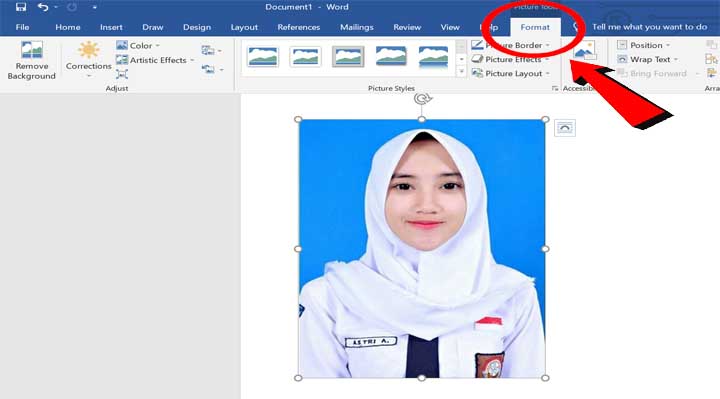Apply the fourth picture style thumbnail
This screenshot has width=720, height=399.
[391, 56]
